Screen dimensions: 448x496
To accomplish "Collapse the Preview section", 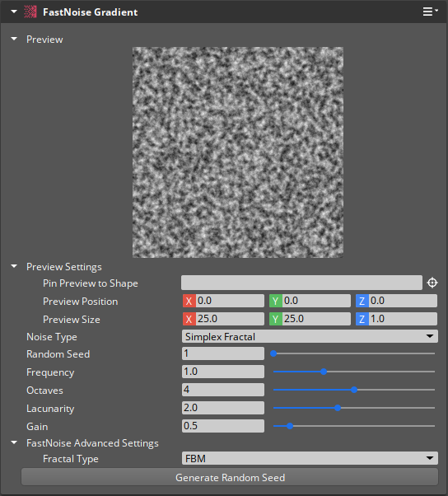I will pos(14,39).
